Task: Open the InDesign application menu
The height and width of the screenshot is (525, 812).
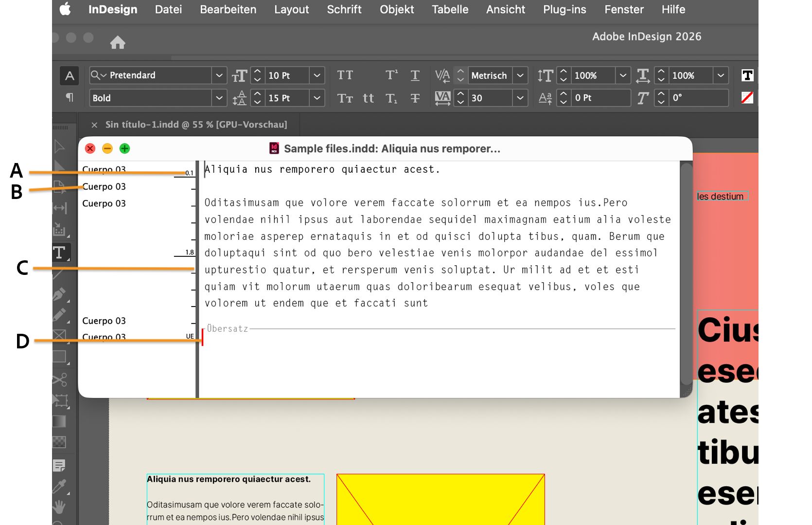Action: (x=113, y=9)
